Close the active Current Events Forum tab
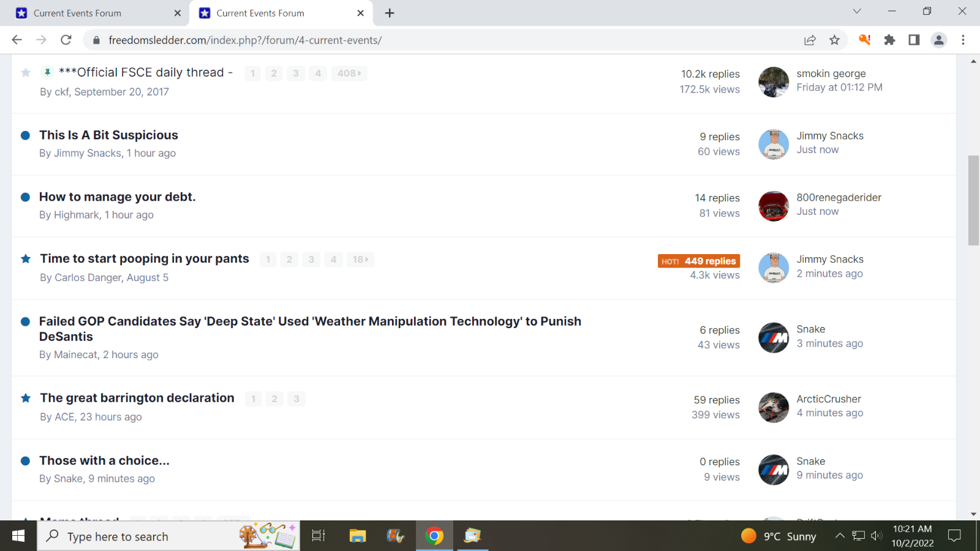 coord(360,13)
